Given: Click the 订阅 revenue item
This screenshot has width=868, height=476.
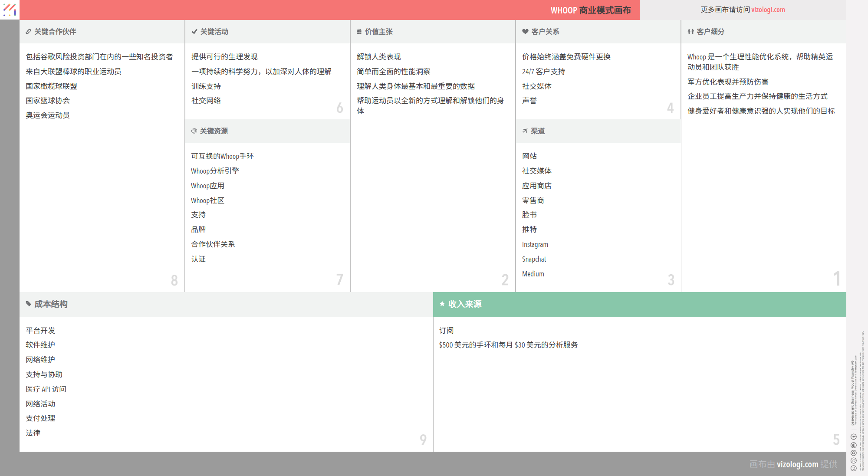Looking at the screenshot, I should (446, 331).
